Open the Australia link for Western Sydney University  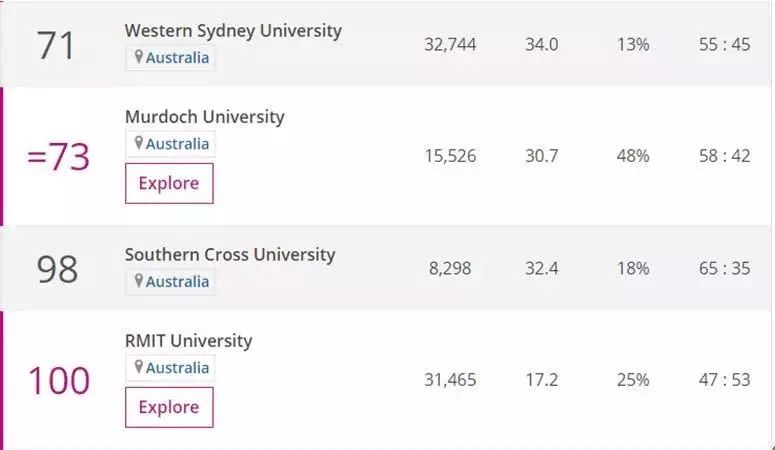tap(177, 57)
